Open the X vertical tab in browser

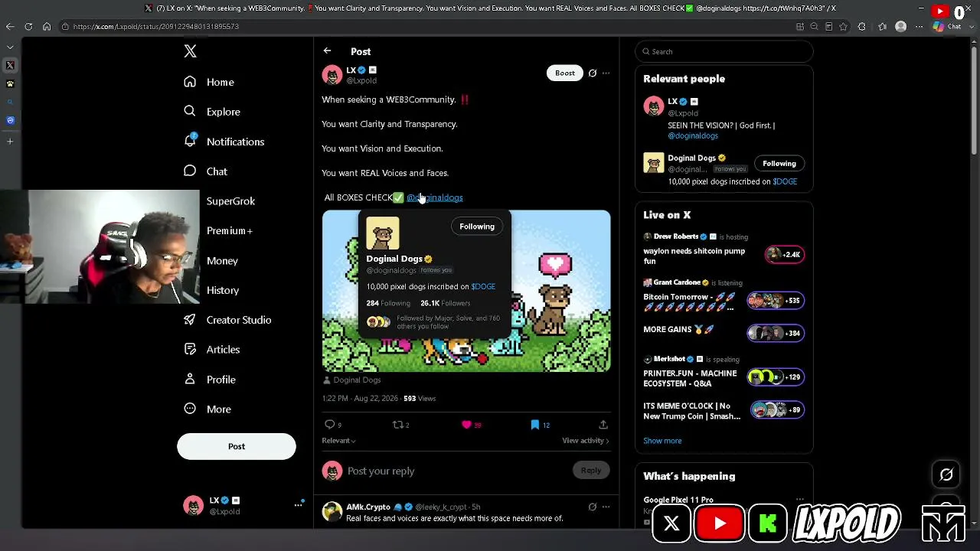[10, 66]
